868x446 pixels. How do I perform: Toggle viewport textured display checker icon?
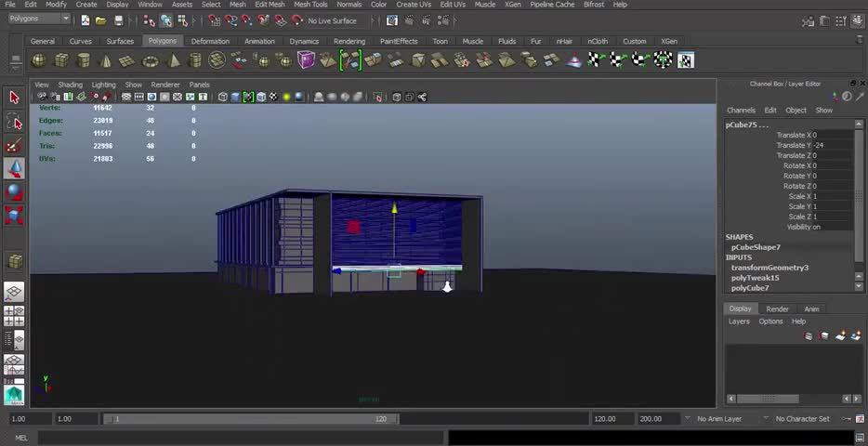click(274, 98)
